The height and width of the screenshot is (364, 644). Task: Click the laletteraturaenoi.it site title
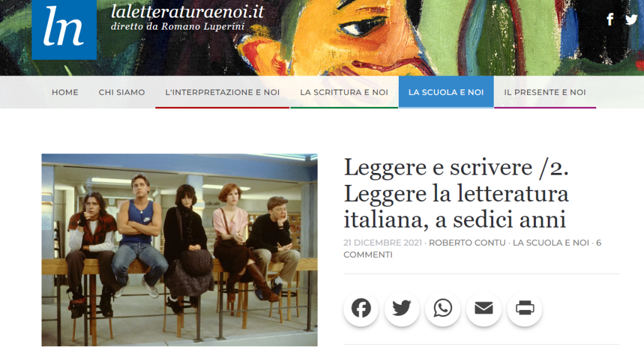[187, 11]
